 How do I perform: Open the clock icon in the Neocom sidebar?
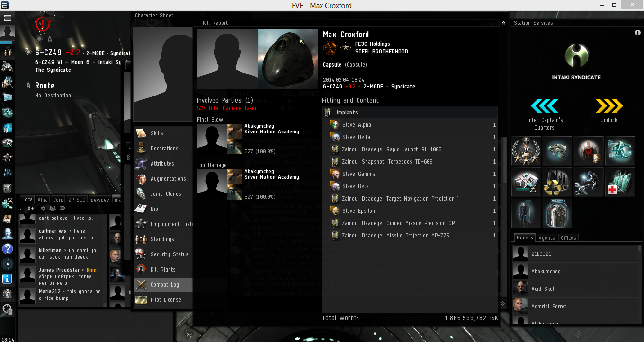pyautogui.click(x=8, y=309)
